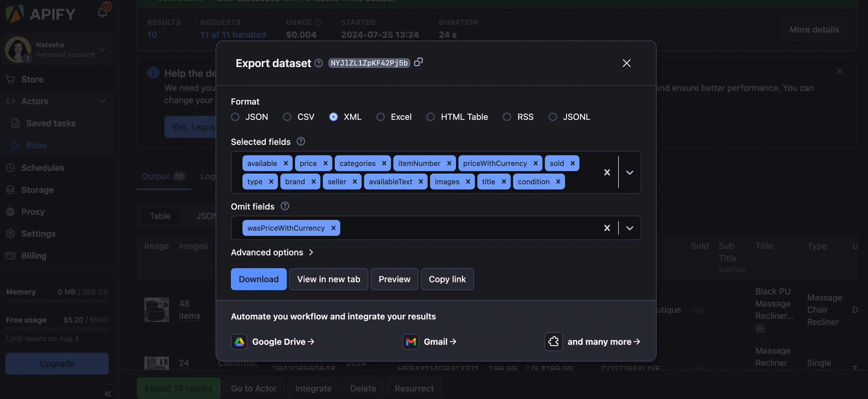Viewport: 868px width, 399px height.
Task: Select the JSONL format option
Action: coord(552,117)
